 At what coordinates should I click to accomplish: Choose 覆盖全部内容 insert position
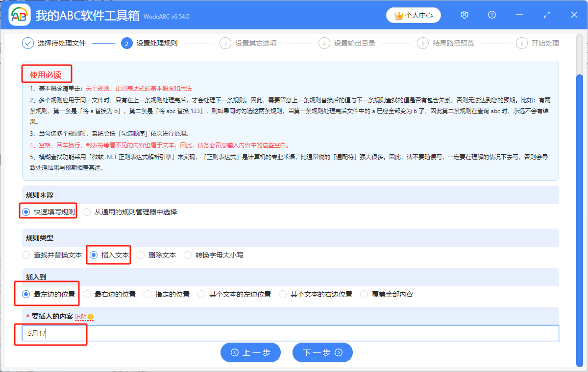(x=364, y=294)
